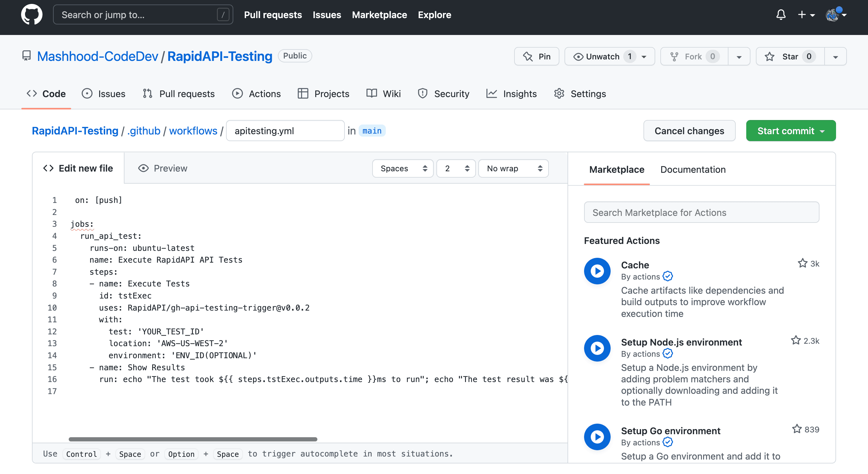This screenshot has width=868, height=474.
Task: Focus the Search or jump to field
Action: point(143,14)
